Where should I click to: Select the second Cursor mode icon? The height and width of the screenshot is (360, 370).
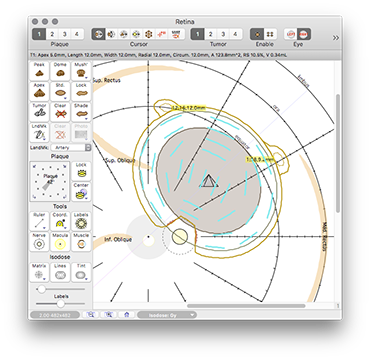[111, 34]
